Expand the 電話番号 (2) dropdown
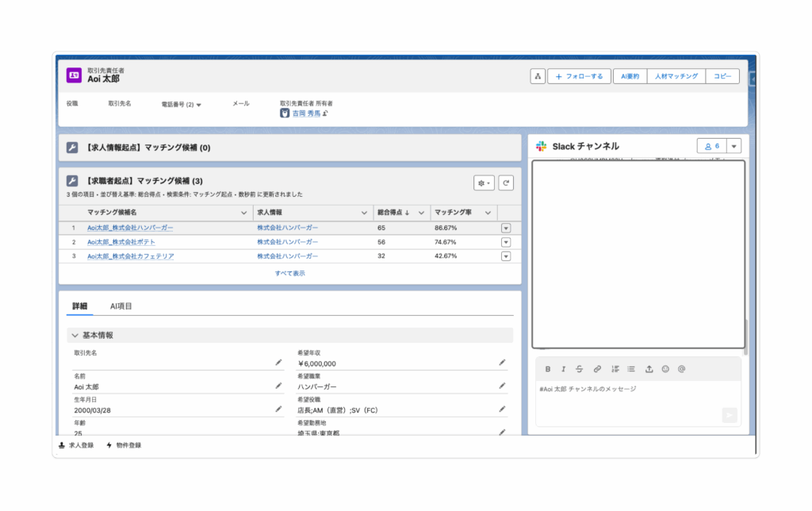Image resolution: width=812 pixels, height=511 pixels. tap(198, 105)
